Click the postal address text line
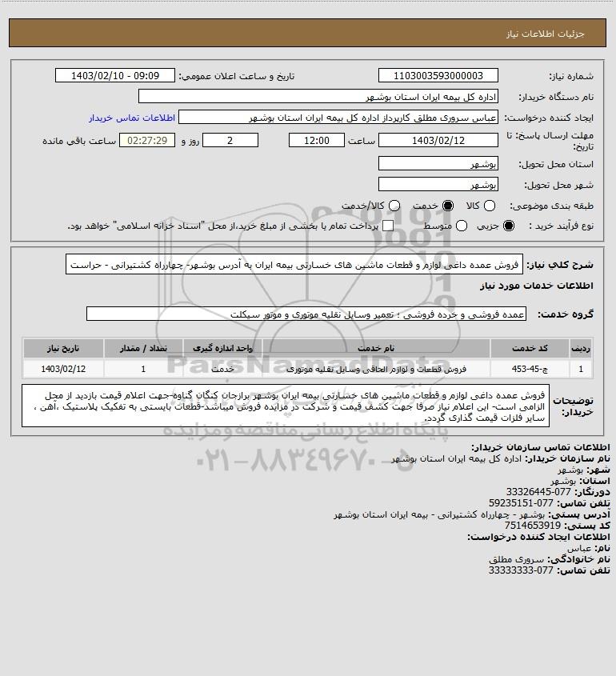Image resolution: width=616 pixels, height=676 pixels. tap(439, 514)
